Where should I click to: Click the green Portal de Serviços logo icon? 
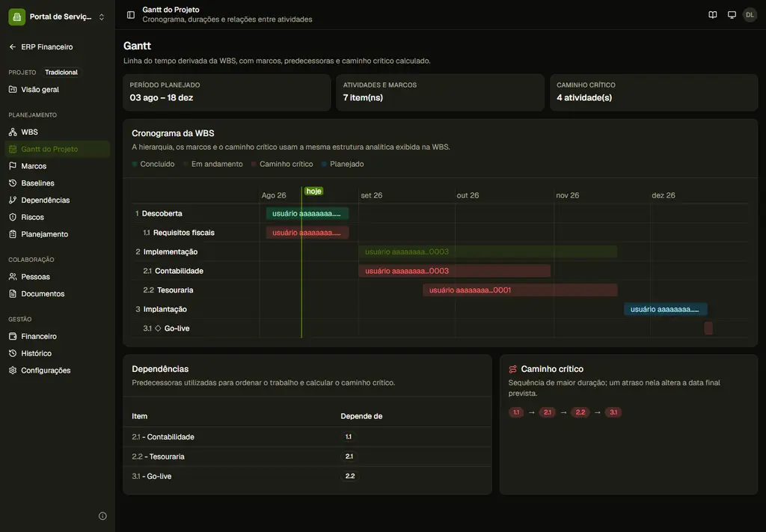[x=16, y=16]
